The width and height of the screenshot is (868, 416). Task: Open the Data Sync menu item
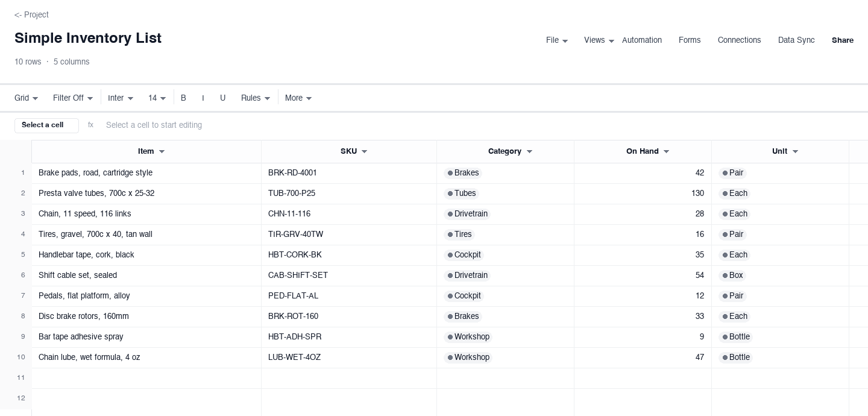tap(796, 40)
